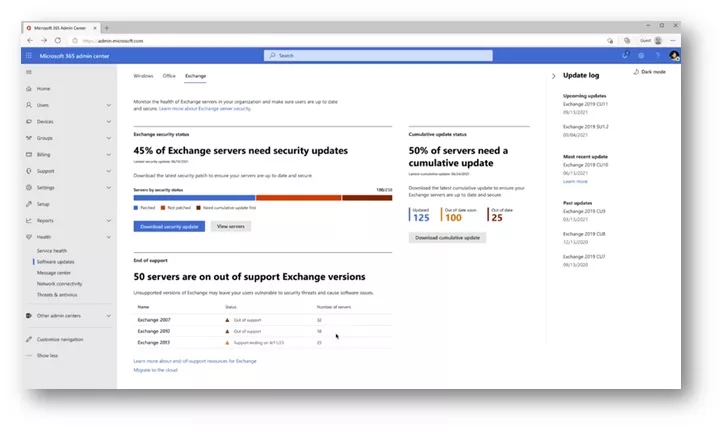Click the Groups icon in the sidebar
Viewport: 723px width, 431px height.
tap(29, 138)
